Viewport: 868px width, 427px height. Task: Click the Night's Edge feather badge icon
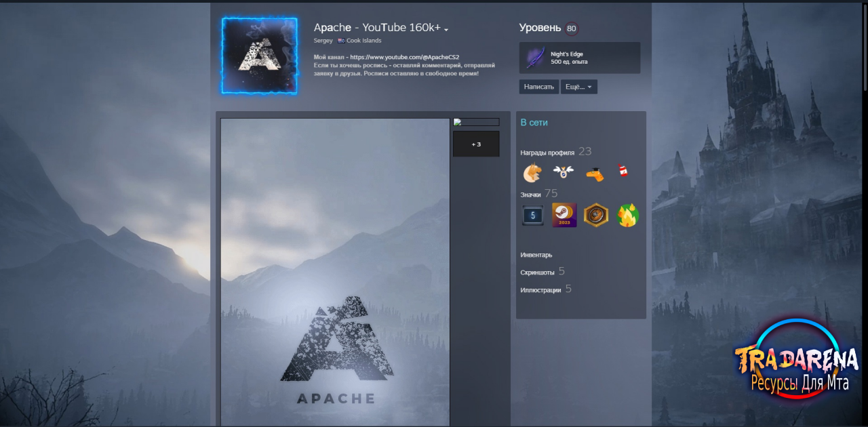pyautogui.click(x=535, y=58)
